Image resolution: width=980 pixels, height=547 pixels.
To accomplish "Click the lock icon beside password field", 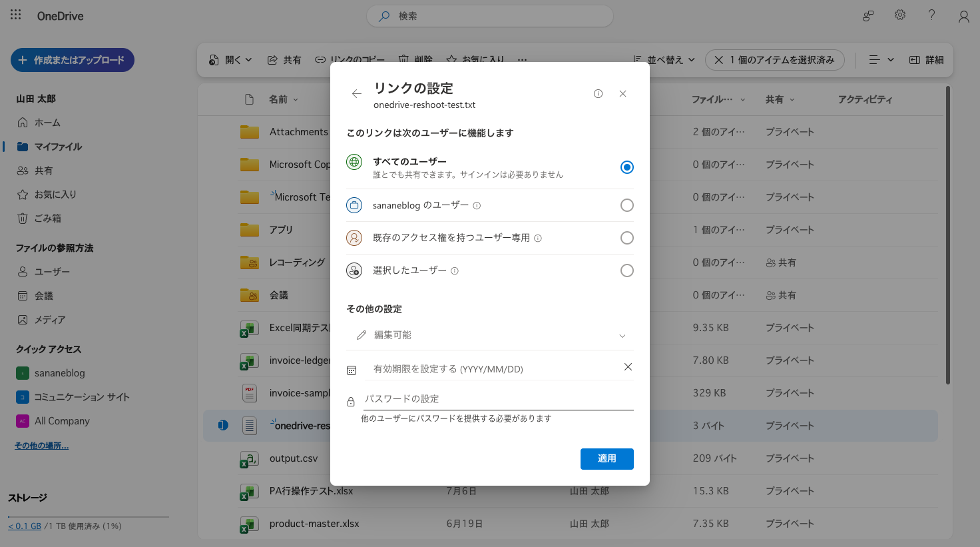I will click(x=351, y=402).
